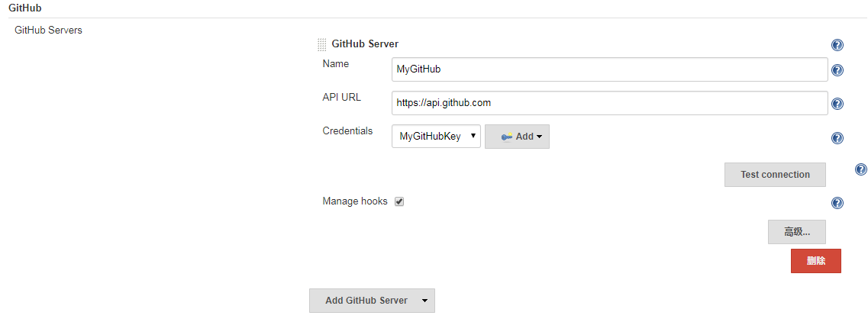Click the Test connection button
The height and width of the screenshot is (322, 868).
[x=775, y=175]
